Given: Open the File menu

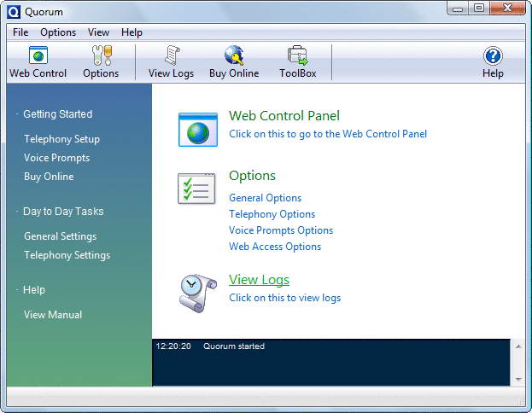Looking at the screenshot, I should point(20,32).
